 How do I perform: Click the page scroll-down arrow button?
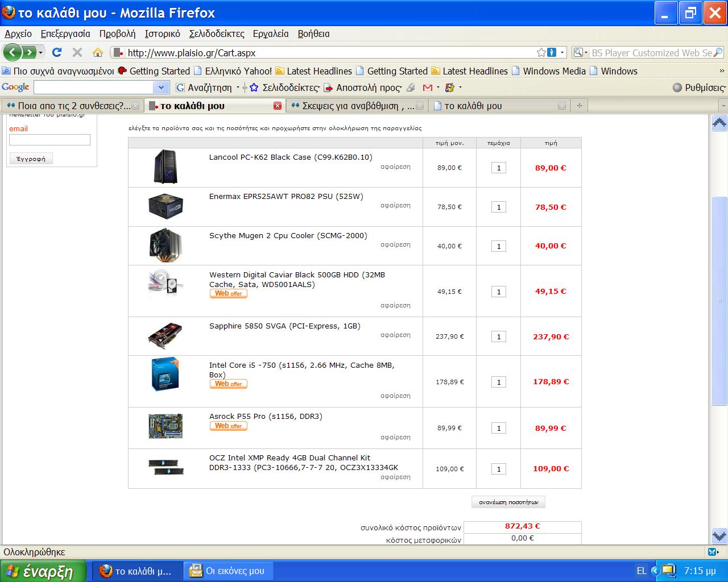[719, 535]
